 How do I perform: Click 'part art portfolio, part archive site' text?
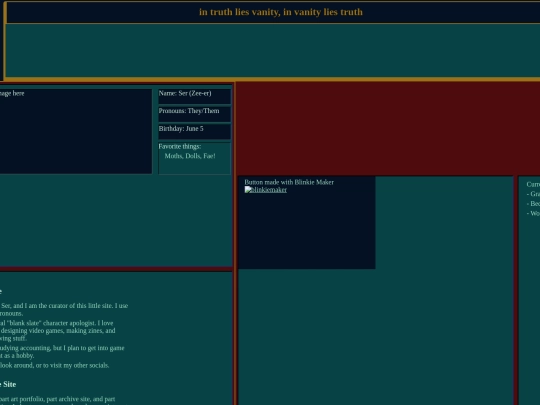coord(58,399)
